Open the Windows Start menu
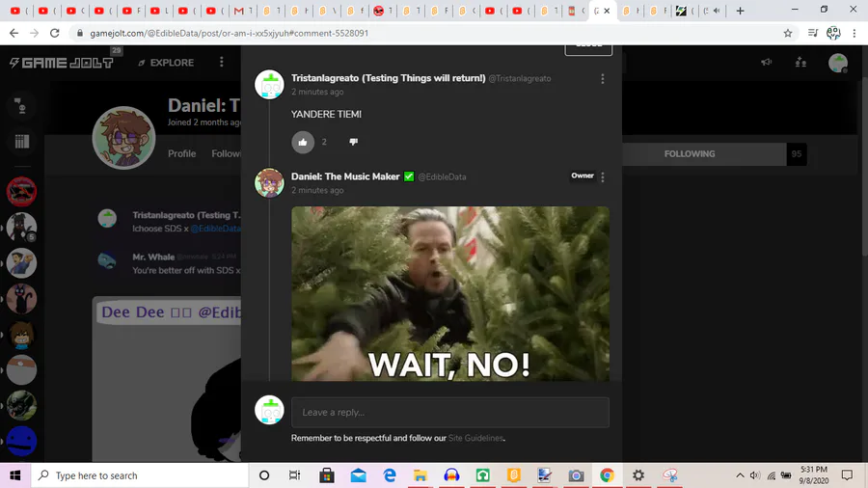 14,475
